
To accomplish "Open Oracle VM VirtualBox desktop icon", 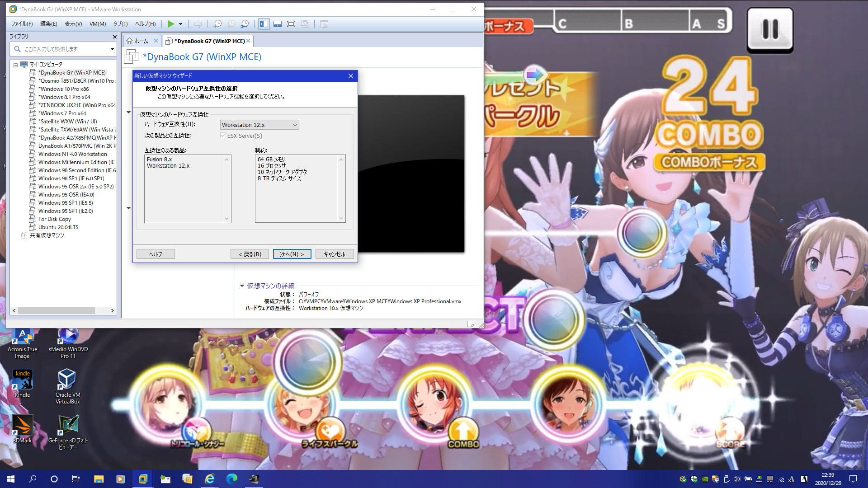I will point(67,386).
